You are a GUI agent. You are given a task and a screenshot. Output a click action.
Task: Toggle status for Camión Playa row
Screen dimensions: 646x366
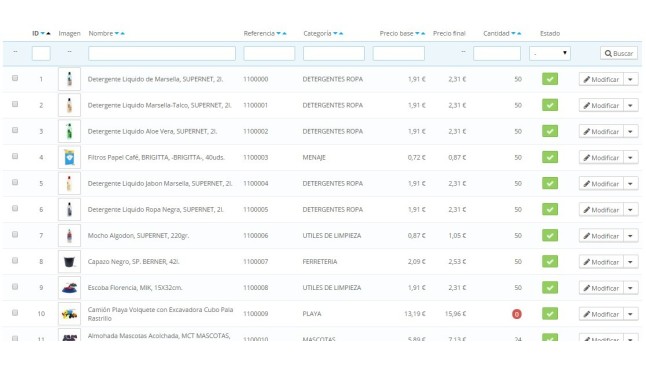pos(550,314)
